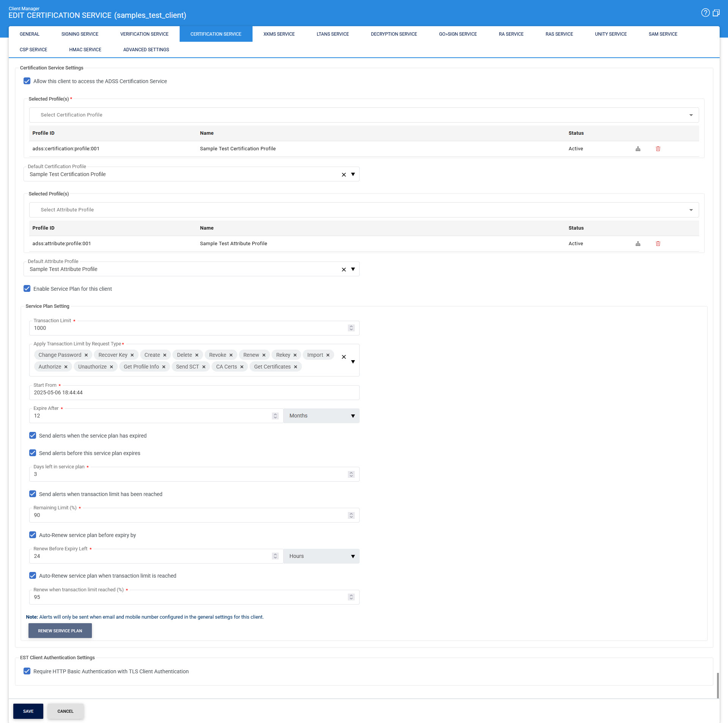
Task: Remove the Get Certificates tag
Action: pos(295,367)
